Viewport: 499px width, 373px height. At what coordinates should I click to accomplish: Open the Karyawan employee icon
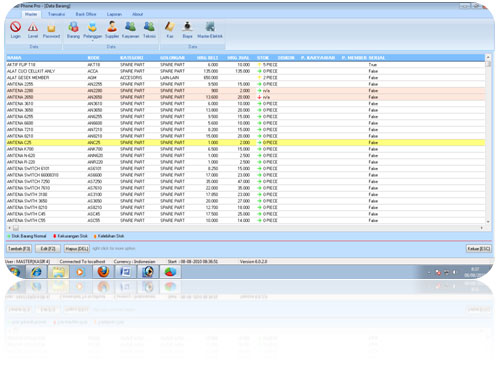130,30
